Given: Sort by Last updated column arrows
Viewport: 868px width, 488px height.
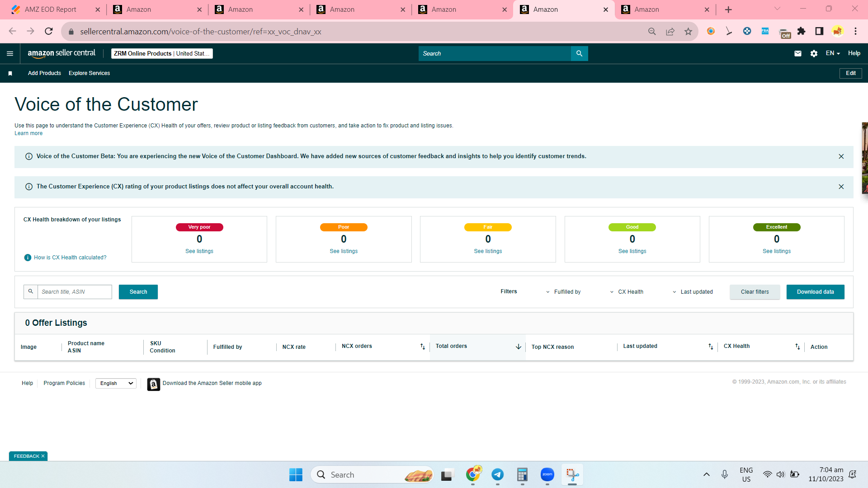Looking at the screenshot, I should point(711,347).
